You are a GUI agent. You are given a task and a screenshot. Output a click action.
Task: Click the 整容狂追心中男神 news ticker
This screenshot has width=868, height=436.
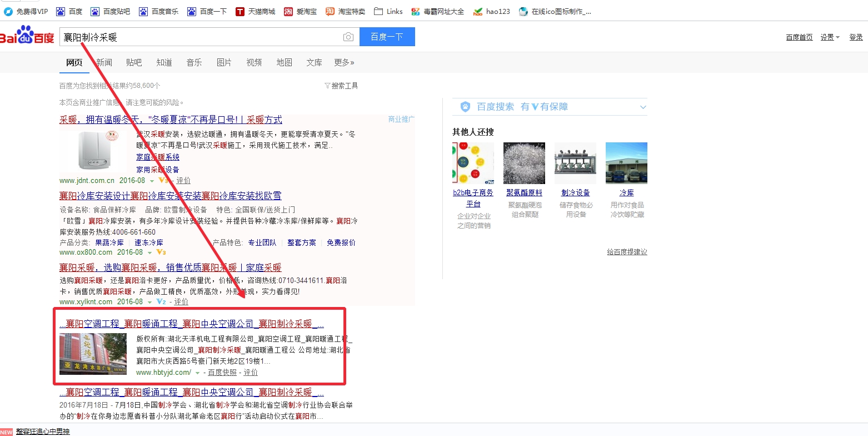tap(43, 431)
